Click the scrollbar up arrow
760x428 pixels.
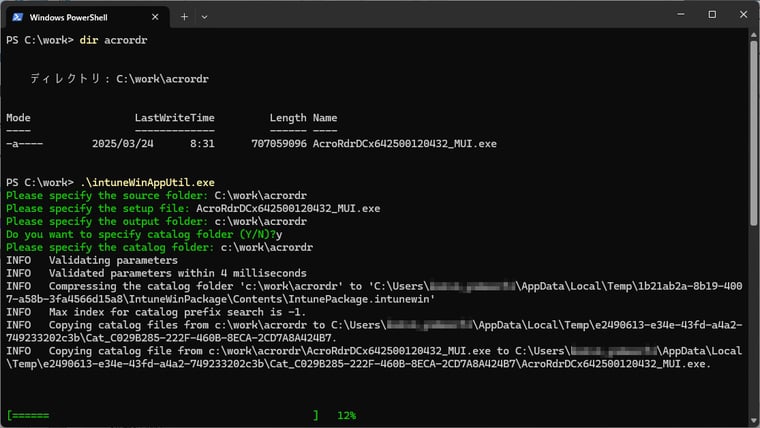click(753, 34)
